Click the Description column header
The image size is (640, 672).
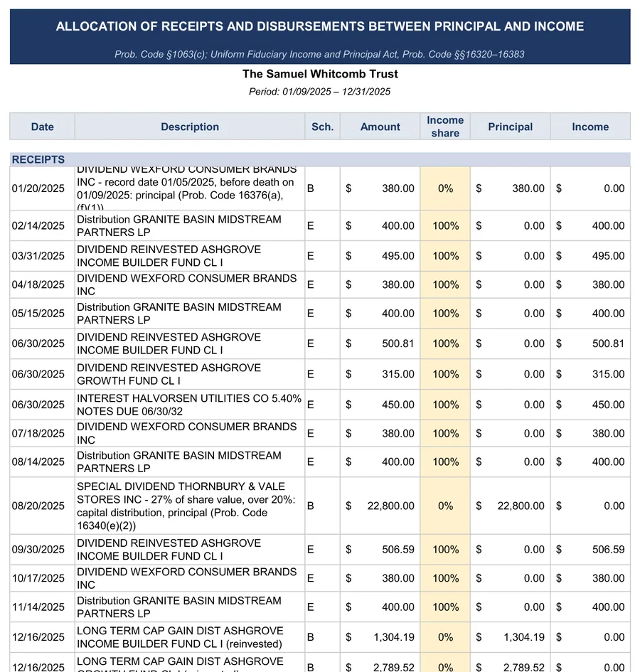[x=190, y=127]
